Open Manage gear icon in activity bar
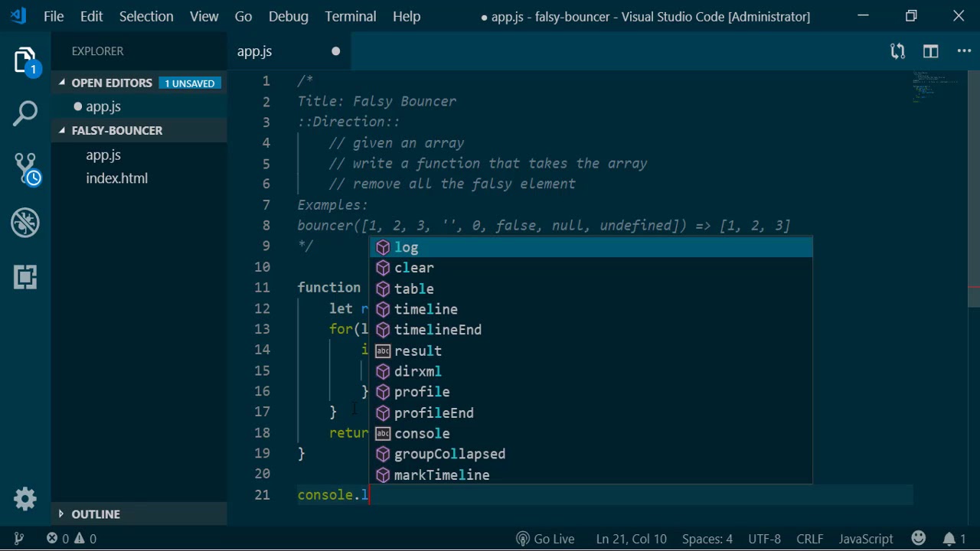The width and height of the screenshot is (980, 551). coord(25,499)
